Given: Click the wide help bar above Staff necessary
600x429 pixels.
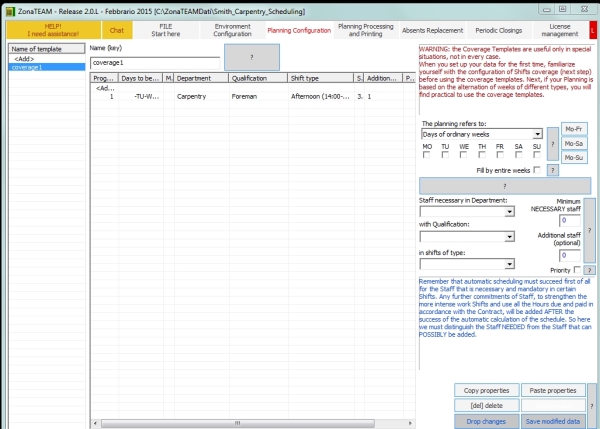Looking at the screenshot, I should pyautogui.click(x=505, y=186).
